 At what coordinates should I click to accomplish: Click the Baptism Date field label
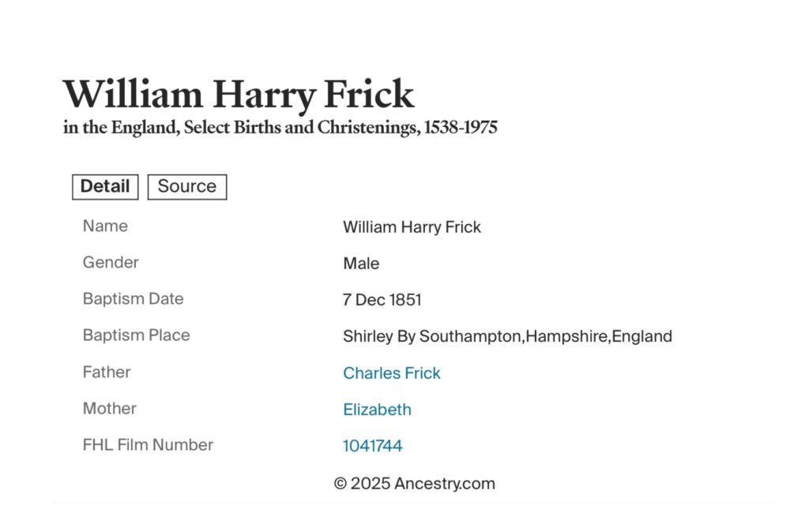click(x=133, y=299)
